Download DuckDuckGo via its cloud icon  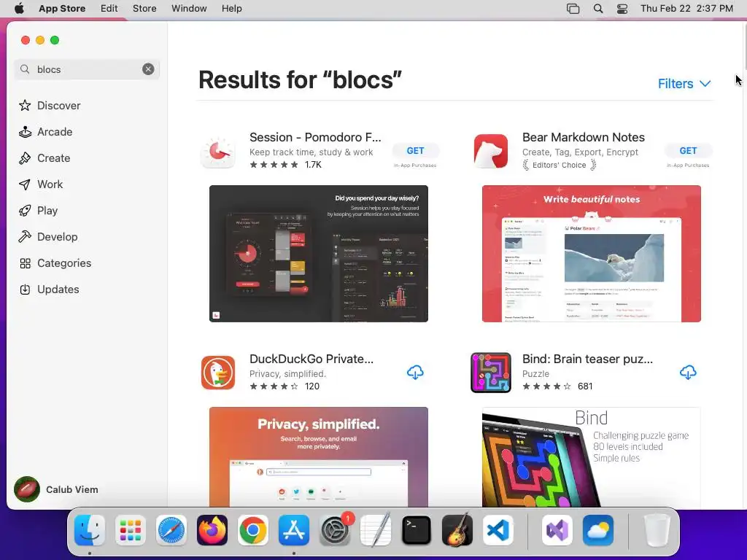click(415, 373)
